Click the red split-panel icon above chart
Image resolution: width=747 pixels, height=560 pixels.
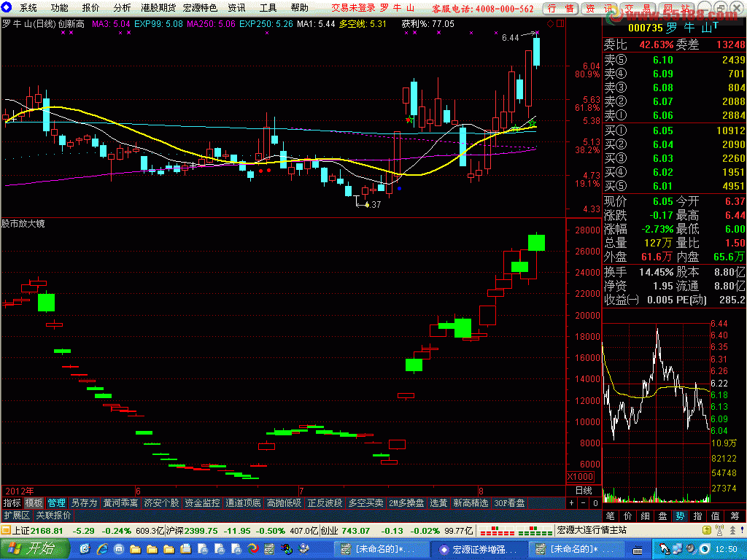(x=560, y=23)
